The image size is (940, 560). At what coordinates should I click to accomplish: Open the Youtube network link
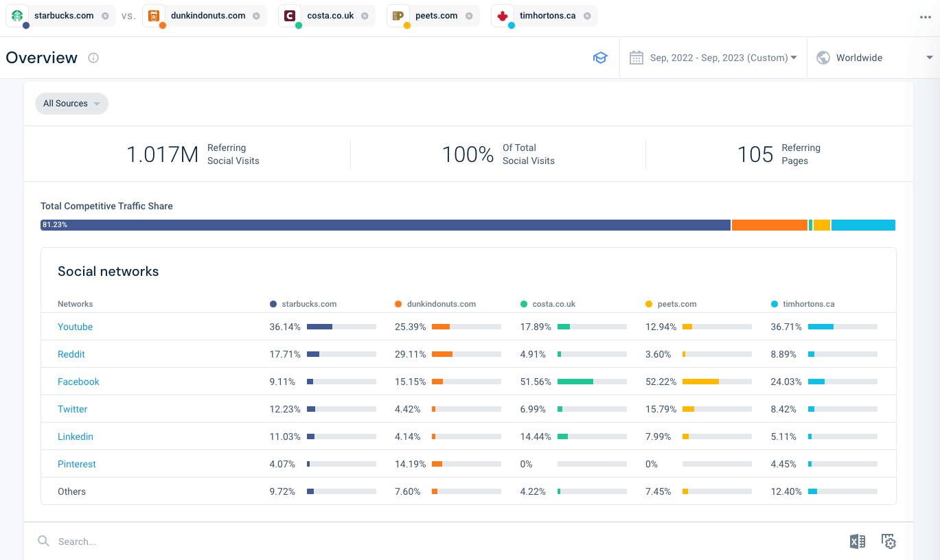[x=75, y=327]
